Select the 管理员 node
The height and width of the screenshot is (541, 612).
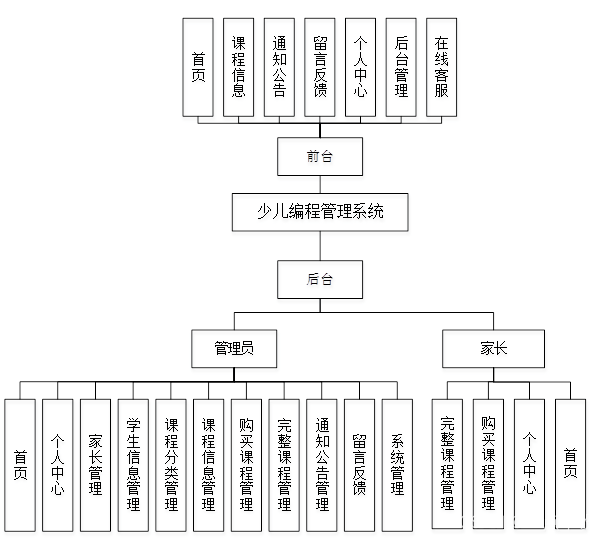[234, 349]
